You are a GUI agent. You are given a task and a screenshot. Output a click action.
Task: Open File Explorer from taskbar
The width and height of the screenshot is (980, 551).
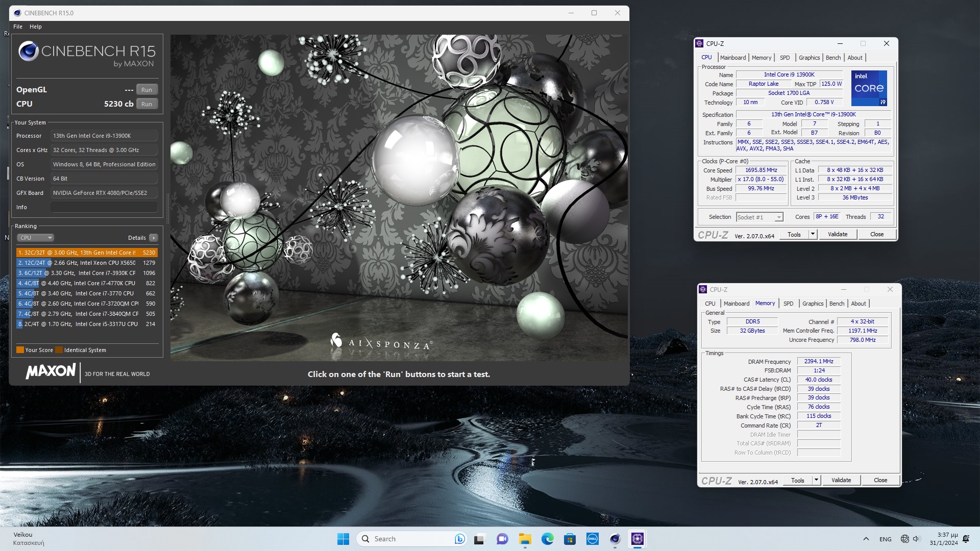tap(525, 539)
